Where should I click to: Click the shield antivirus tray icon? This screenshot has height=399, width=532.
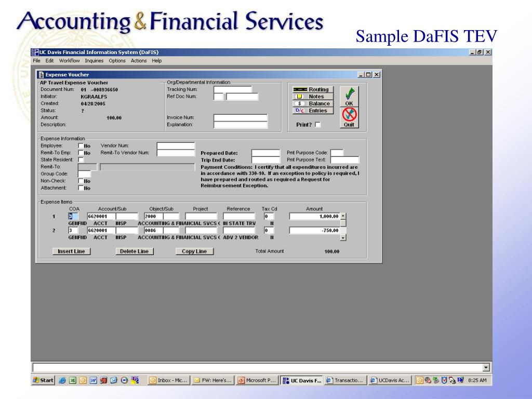click(x=444, y=380)
